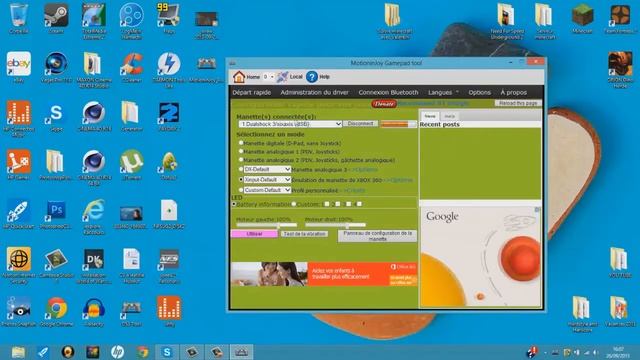This screenshot has height=360, width=640.
Task: Open the Fraps desktop shortcut
Action: coord(169,16)
